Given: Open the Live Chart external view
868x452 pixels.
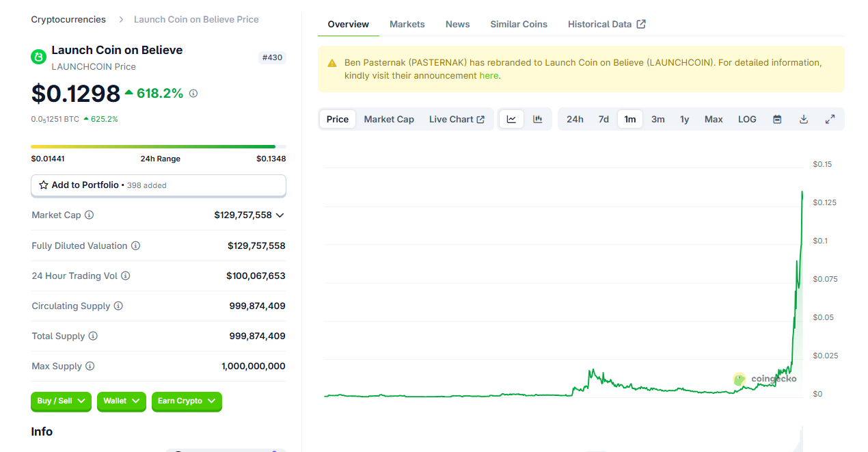Looking at the screenshot, I should (x=457, y=119).
